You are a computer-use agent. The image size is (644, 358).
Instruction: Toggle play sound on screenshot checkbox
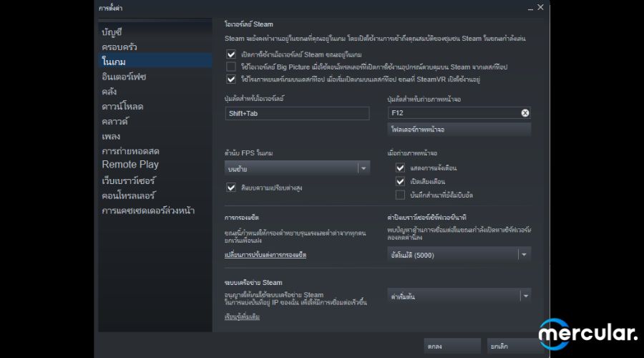click(400, 181)
